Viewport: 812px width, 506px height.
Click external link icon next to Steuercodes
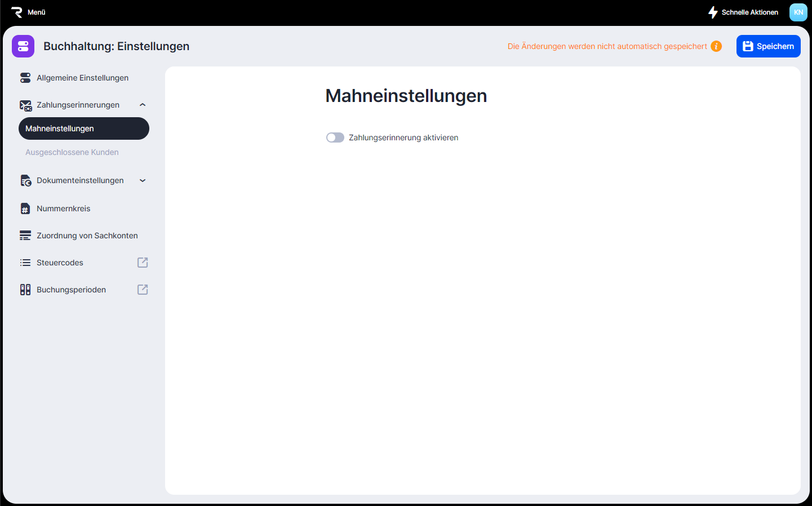coord(143,263)
